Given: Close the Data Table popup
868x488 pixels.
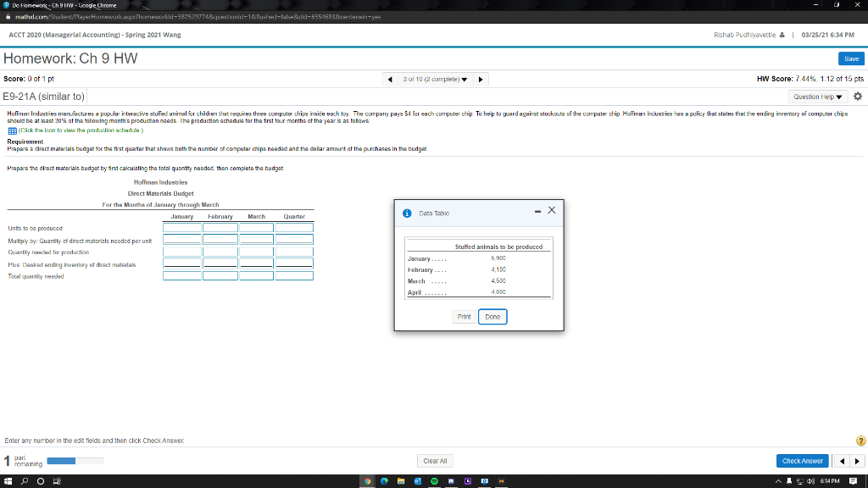Looking at the screenshot, I should coord(551,210).
